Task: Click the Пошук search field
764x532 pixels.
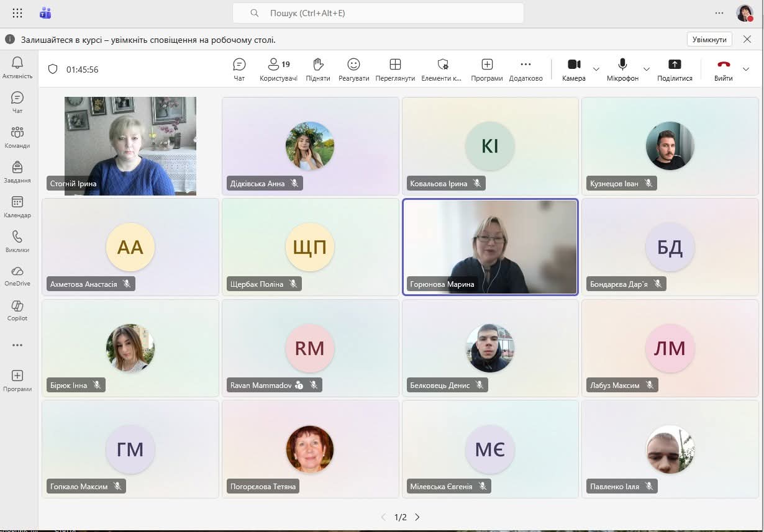Action: pyautogui.click(x=378, y=13)
